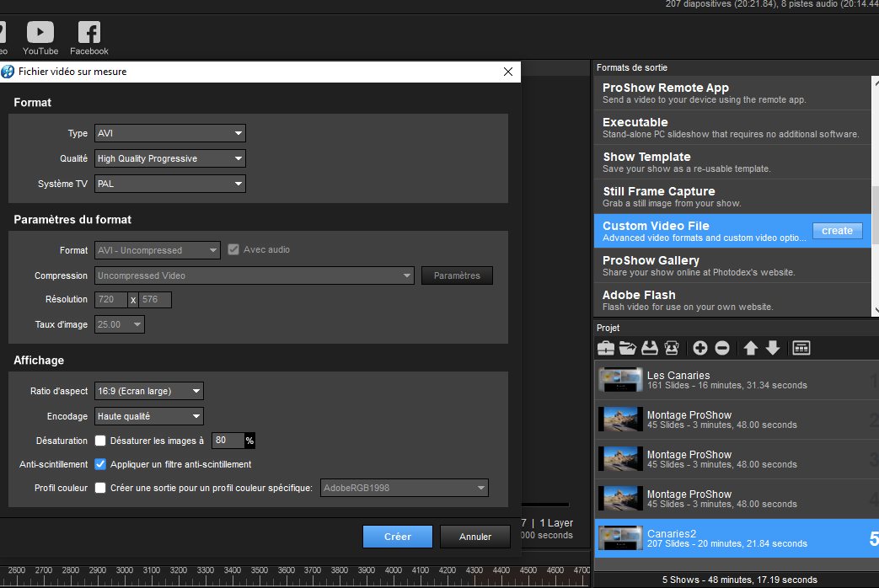879x588 pixels.
Task: Click the 3000 mark on timeline ruler
Action: 125,570
